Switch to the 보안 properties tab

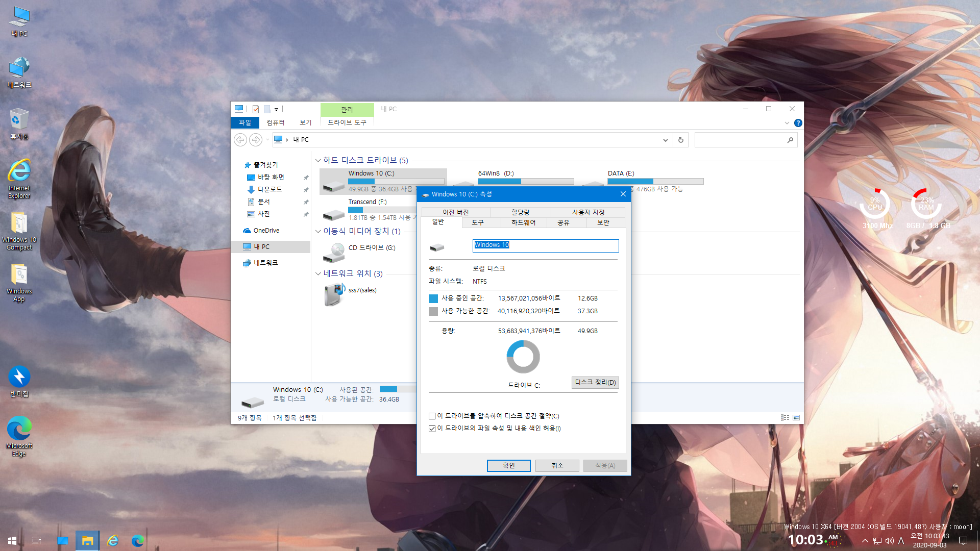click(603, 222)
